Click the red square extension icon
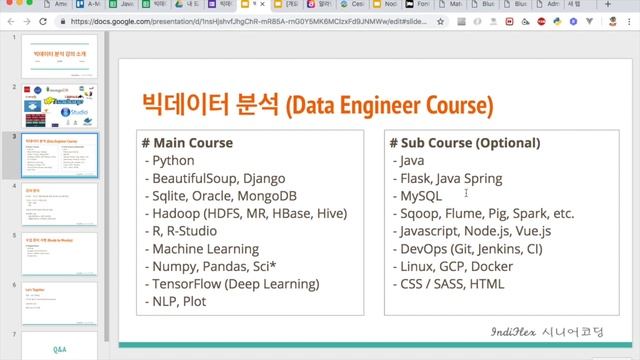The image size is (640, 360). point(509,22)
